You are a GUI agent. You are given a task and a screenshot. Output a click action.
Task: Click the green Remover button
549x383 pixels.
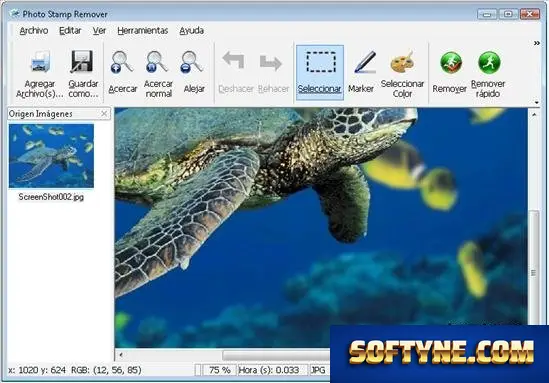pos(451,63)
